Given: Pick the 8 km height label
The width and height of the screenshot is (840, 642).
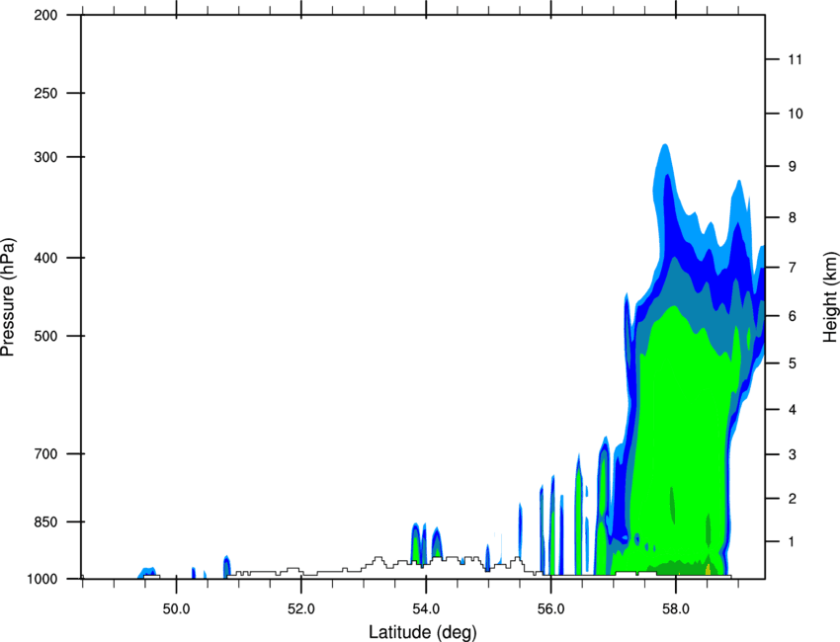Looking at the screenshot, I should tap(793, 217).
